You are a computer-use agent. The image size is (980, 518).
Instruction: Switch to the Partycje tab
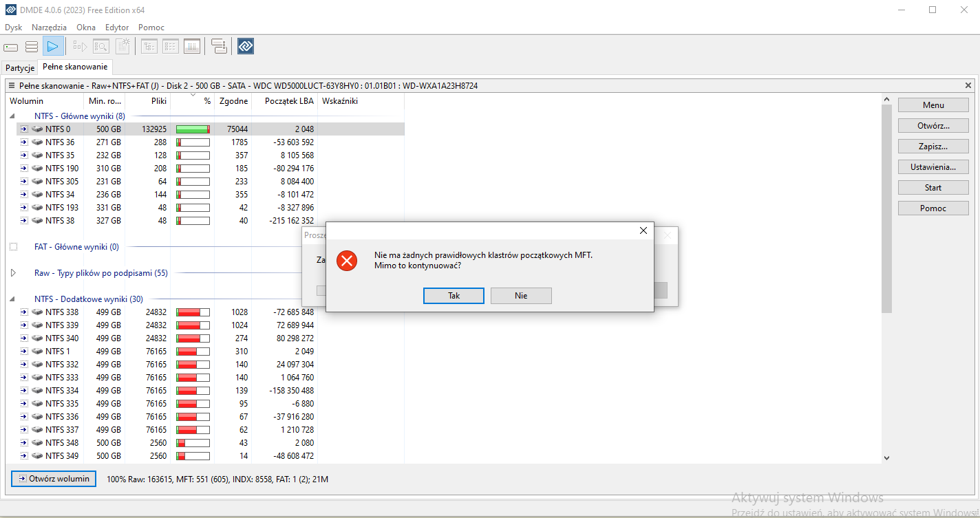20,68
